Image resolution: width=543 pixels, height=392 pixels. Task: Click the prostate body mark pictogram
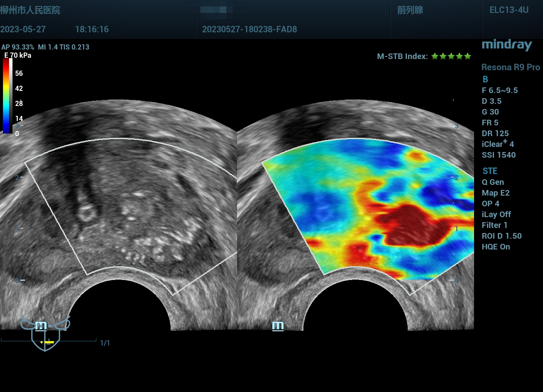(45, 335)
